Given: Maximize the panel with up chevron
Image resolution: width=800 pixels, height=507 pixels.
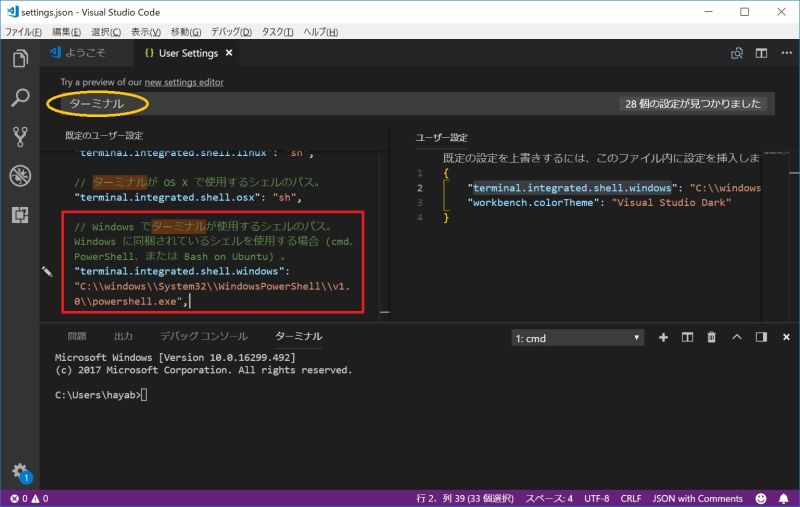Looking at the screenshot, I should point(737,337).
